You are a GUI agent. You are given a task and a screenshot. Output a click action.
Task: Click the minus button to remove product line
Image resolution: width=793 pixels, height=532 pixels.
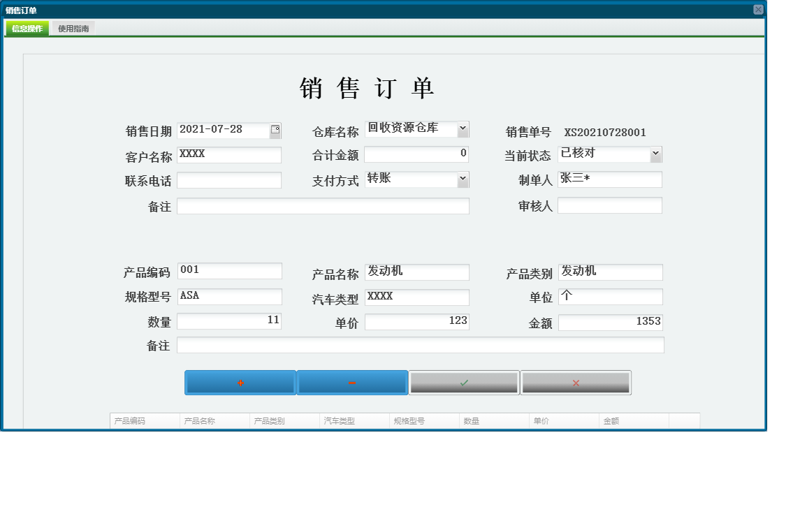click(353, 382)
